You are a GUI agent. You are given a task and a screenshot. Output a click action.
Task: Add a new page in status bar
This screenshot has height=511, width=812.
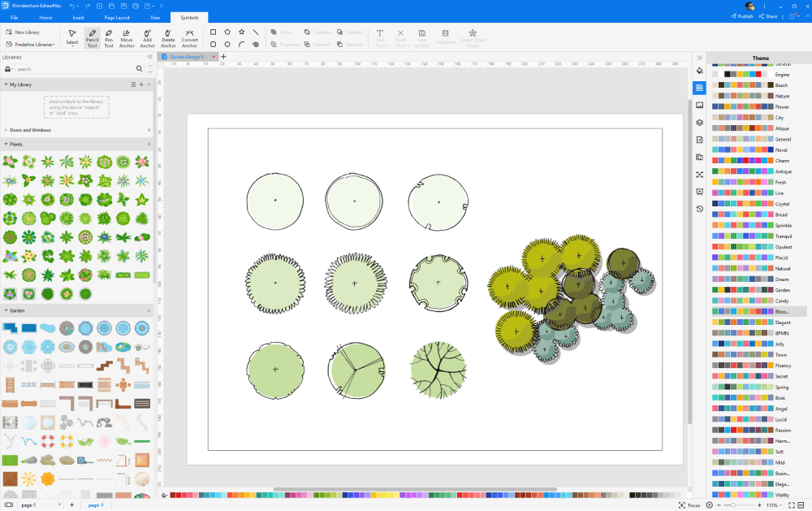[x=71, y=505]
